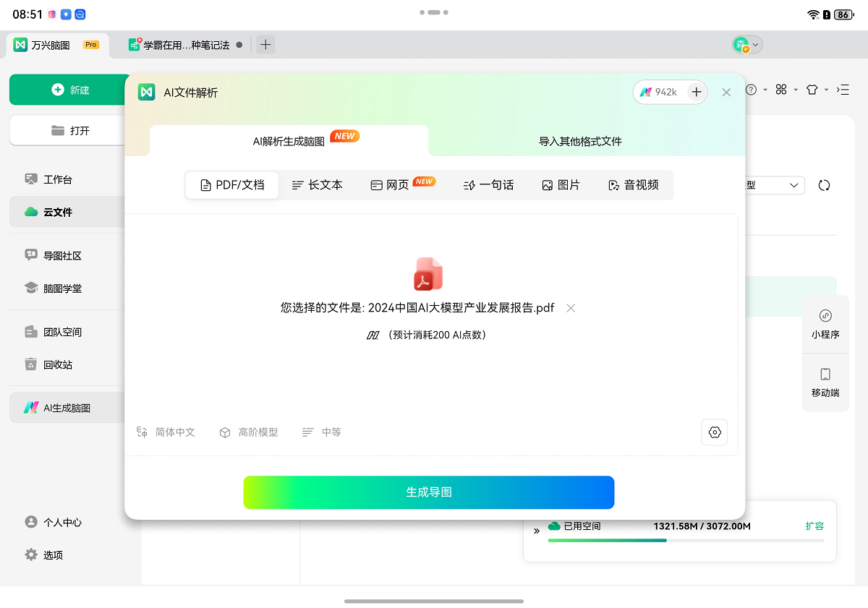Click the 高阶模型 model toggle
Image resolution: width=868 pixels, height=608 pixels.
(249, 432)
